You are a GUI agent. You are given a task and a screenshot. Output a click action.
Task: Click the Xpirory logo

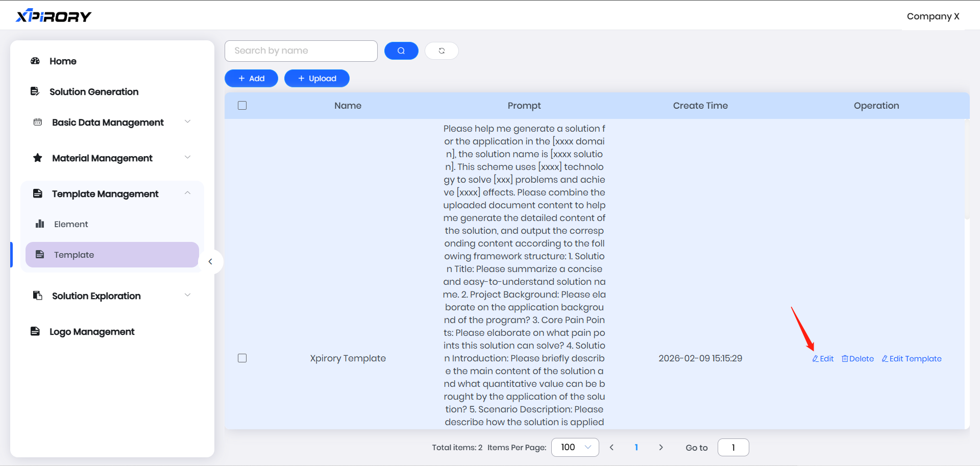point(54,16)
